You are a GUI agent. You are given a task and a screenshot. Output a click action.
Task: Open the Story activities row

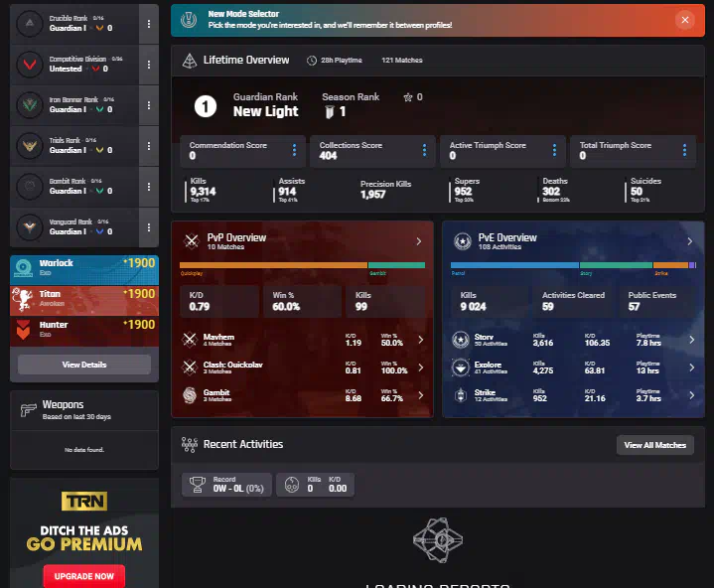pyautogui.click(x=573, y=340)
